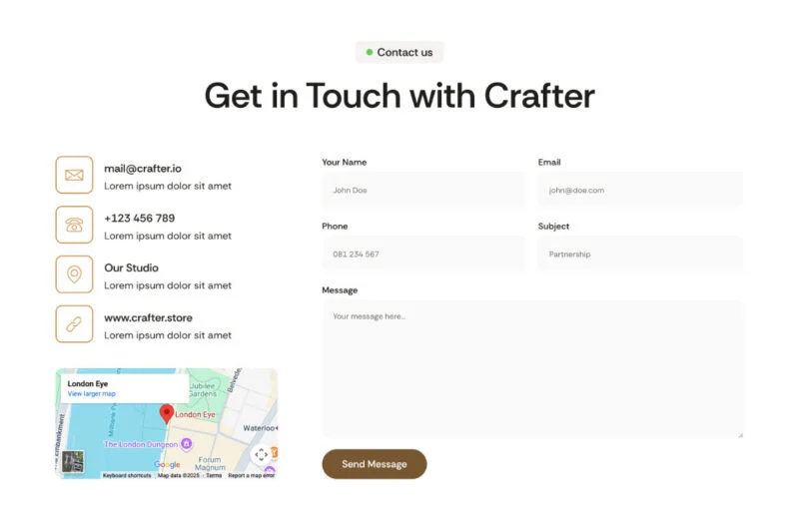The width and height of the screenshot is (799, 532).
Task: Click the Google logo on the map
Action: coord(167,464)
